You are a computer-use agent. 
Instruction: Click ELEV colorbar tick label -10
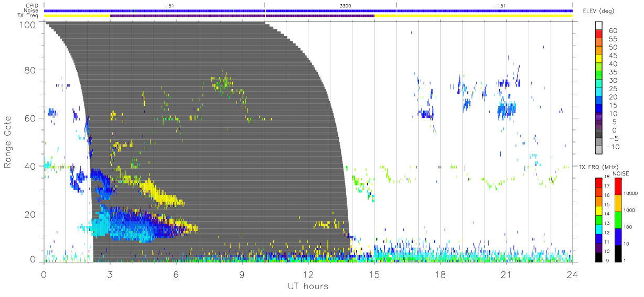point(613,146)
